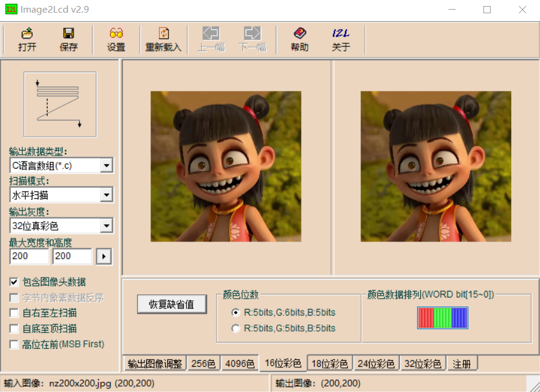Open the 扫描模式 dropdown showing 水平扫描
This screenshot has height=392, width=540.
(107, 194)
